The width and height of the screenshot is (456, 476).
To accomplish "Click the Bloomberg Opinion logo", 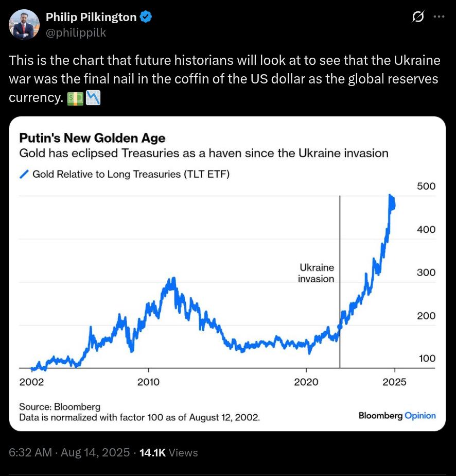I will (397, 415).
